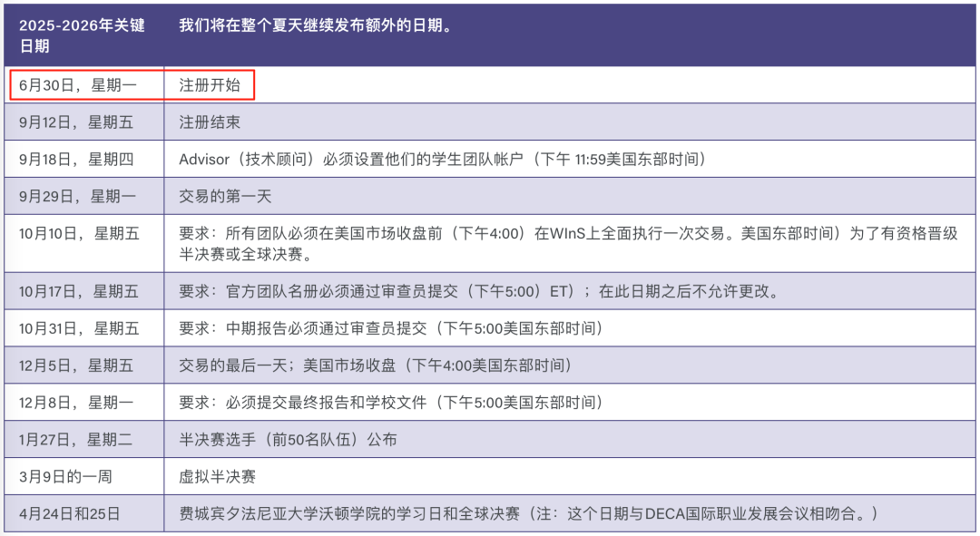Click the "官方团队名册" requirement text
This screenshot has height=536, width=980.
pyautogui.click(x=479, y=291)
